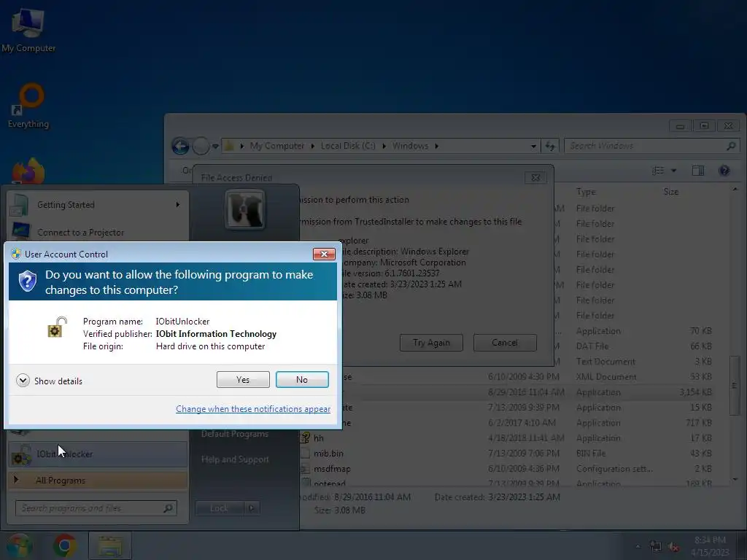Open recent pages dropdown in Explorer
The width and height of the screenshot is (747, 560).
(x=215, y=146)
